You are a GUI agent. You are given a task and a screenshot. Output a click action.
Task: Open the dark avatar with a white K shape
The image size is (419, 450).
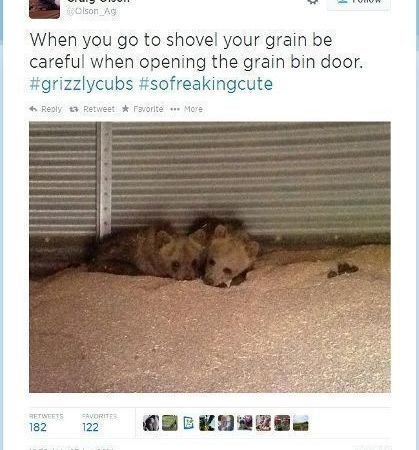(x=207, y=423)
